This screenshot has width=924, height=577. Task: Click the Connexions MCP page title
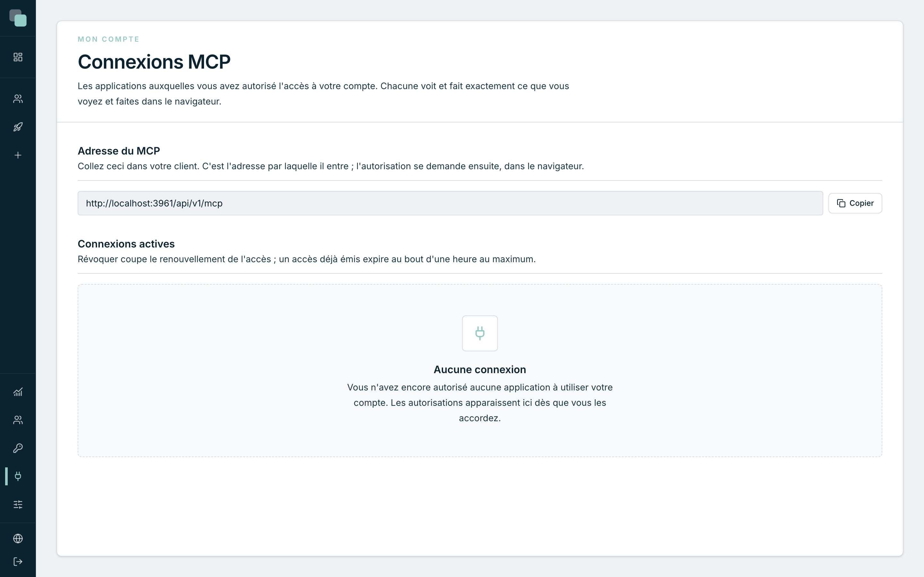(x=154, y=62)
